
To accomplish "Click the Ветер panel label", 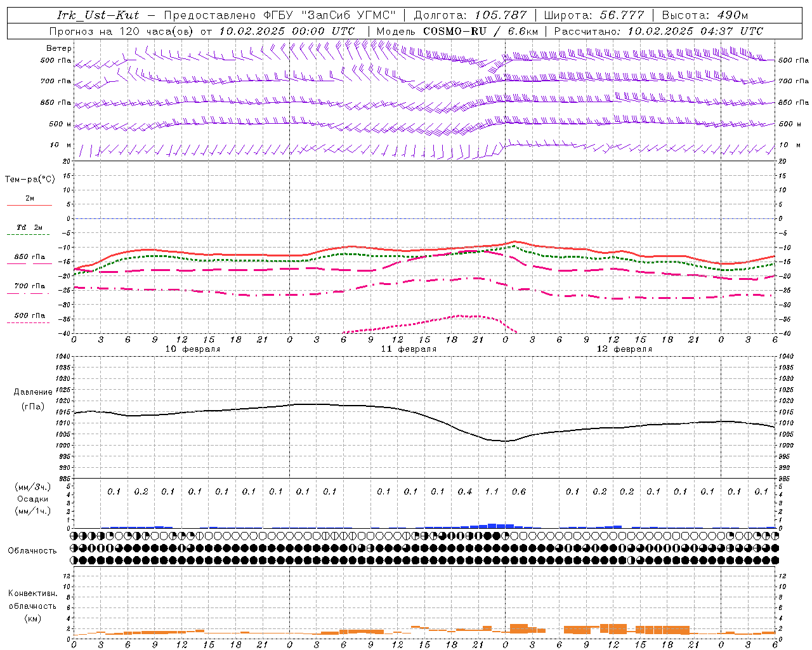I will 59,48.
